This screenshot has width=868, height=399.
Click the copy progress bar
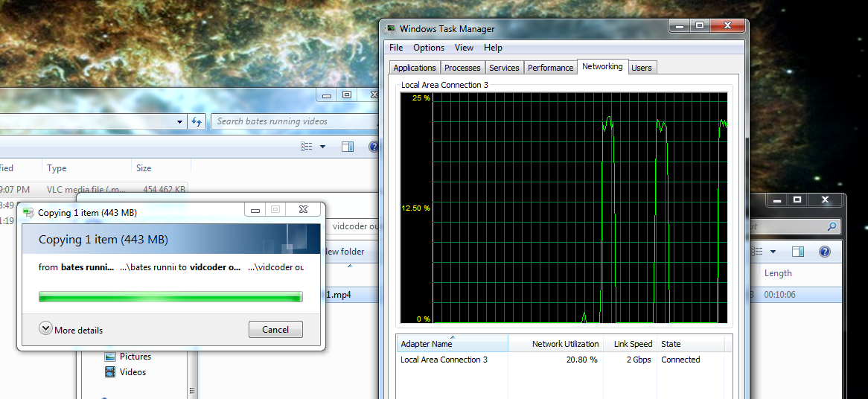pos(170,296)
